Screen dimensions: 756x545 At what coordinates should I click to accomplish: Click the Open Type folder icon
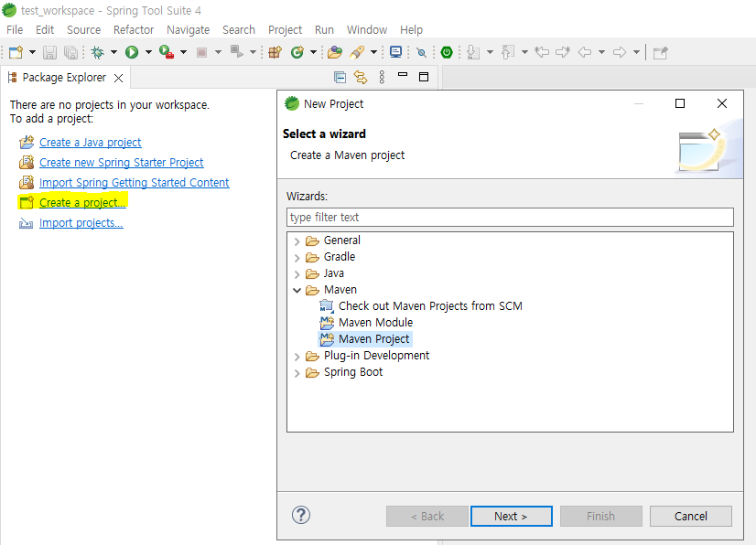point(335,52)
